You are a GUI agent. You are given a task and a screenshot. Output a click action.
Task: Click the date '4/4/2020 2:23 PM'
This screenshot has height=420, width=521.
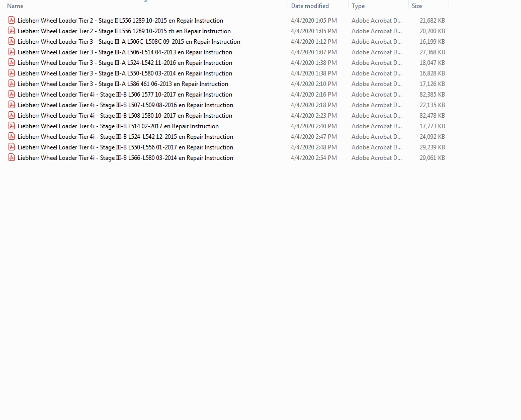pos(314,116)
